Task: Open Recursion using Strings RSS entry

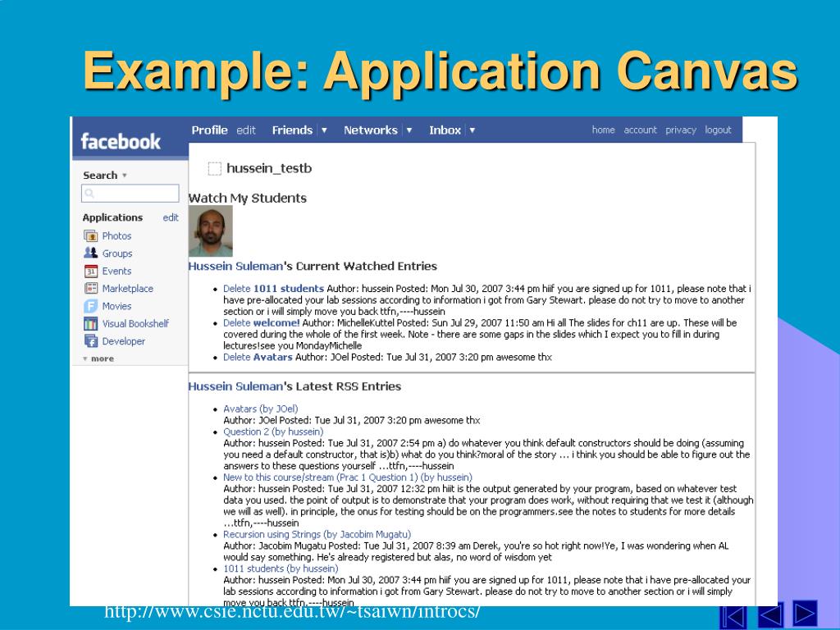Action: 317,534
